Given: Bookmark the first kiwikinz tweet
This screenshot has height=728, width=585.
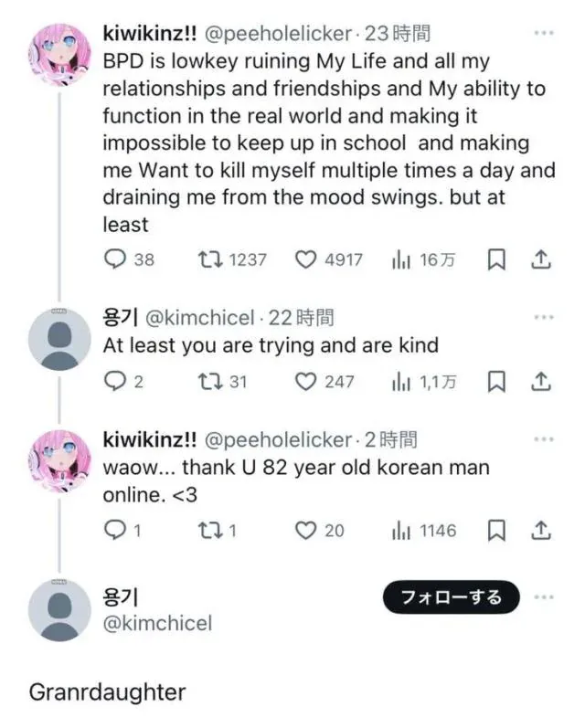Looking at the screenshot, I should pyautogui.click(x=496, y=259).
